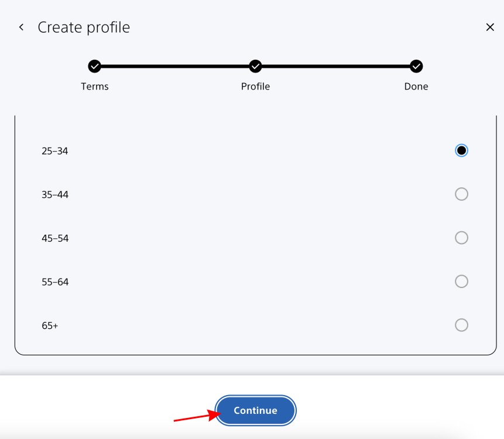
Task: Click the 25–34 option row text
Action: click(x=54, y=150)
